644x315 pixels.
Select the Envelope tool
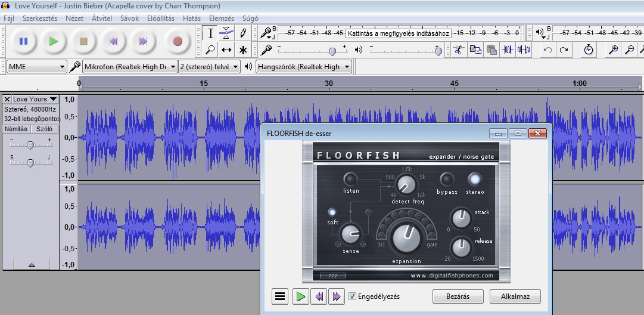pyautogui.click(x=226, y=33)
